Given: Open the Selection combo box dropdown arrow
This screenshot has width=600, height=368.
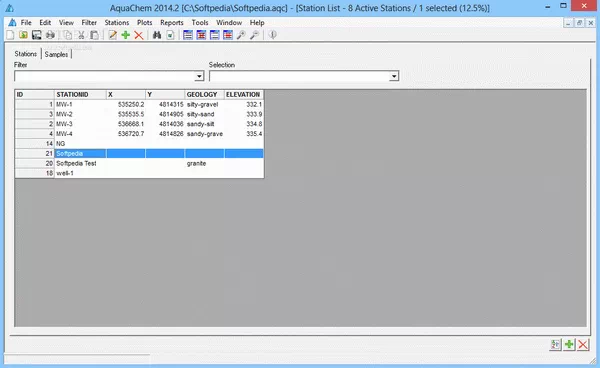Looking at the screenshot, I should pyautogui.click(x=394, y=76).
